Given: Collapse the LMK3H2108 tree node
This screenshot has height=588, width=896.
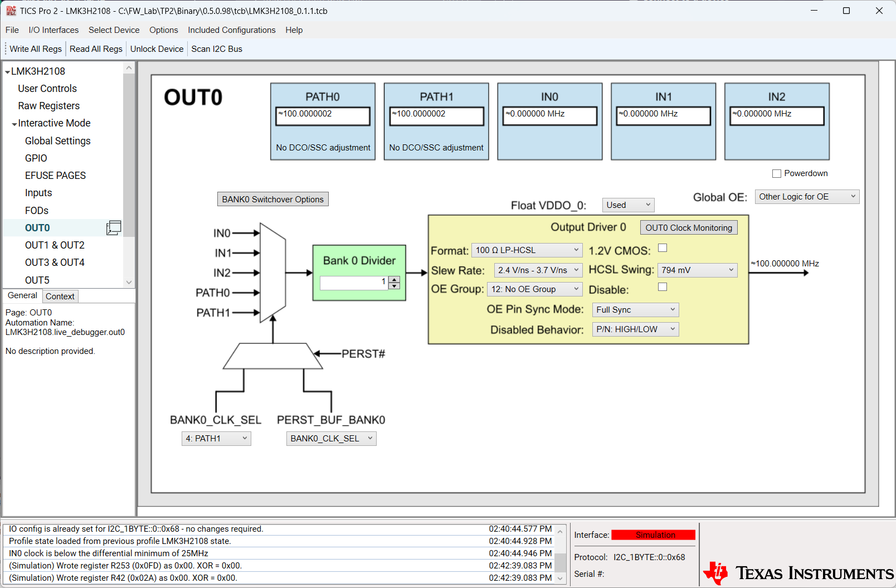Looking at the screenshot, I should click(7, 72).
